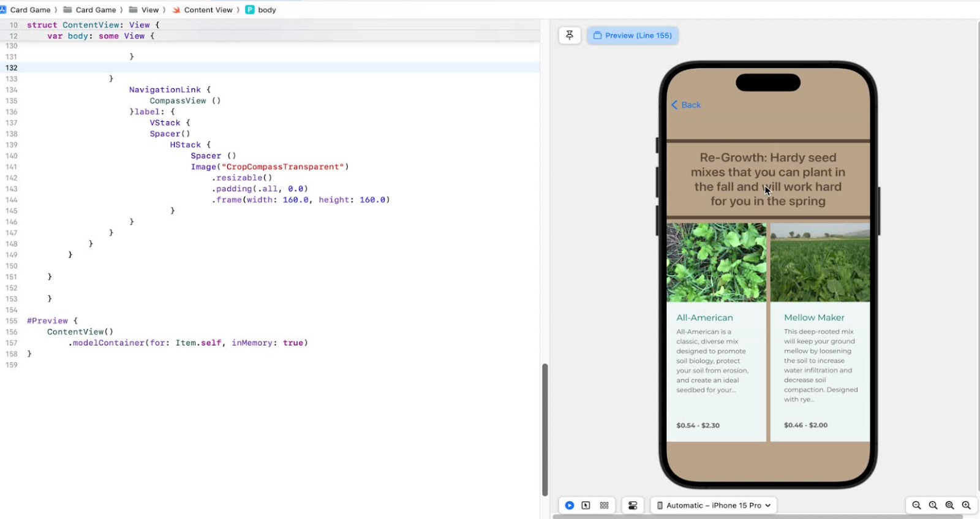The height and width of the screenshot is (519, 980).
Task: Start the live preview mode
Action: (x=570, y=506)
